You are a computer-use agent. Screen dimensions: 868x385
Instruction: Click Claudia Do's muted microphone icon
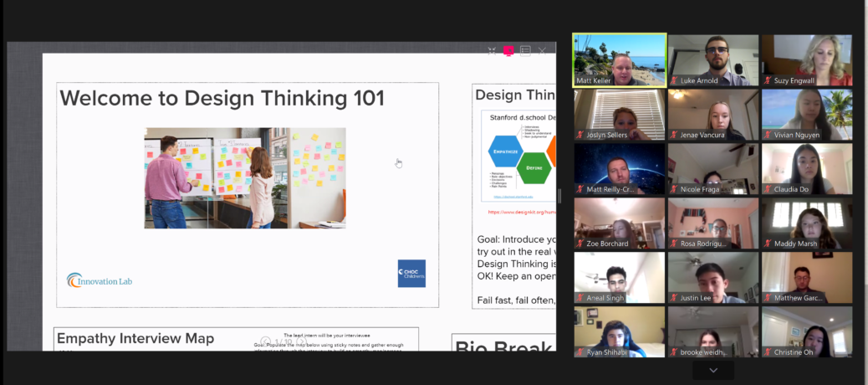pos(768,189)
